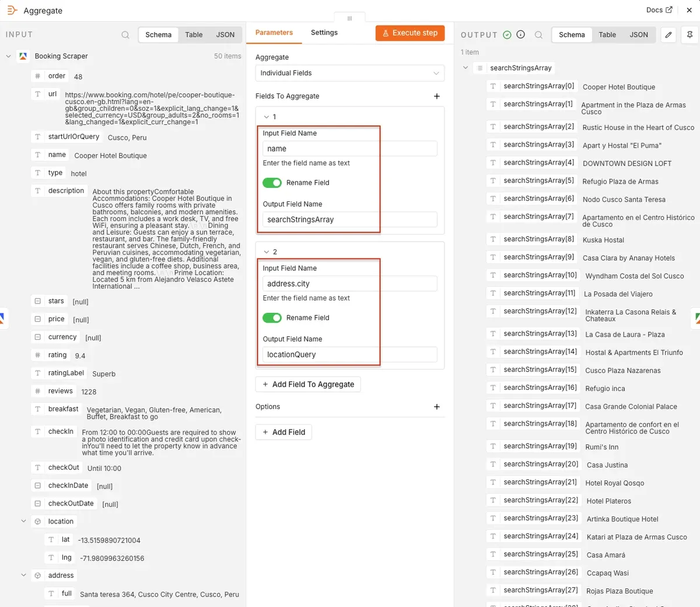700x607 pixels.
Task: Collapse the searchStringsArray output tree
Action: pyautogui.click(x=466, y=68)
